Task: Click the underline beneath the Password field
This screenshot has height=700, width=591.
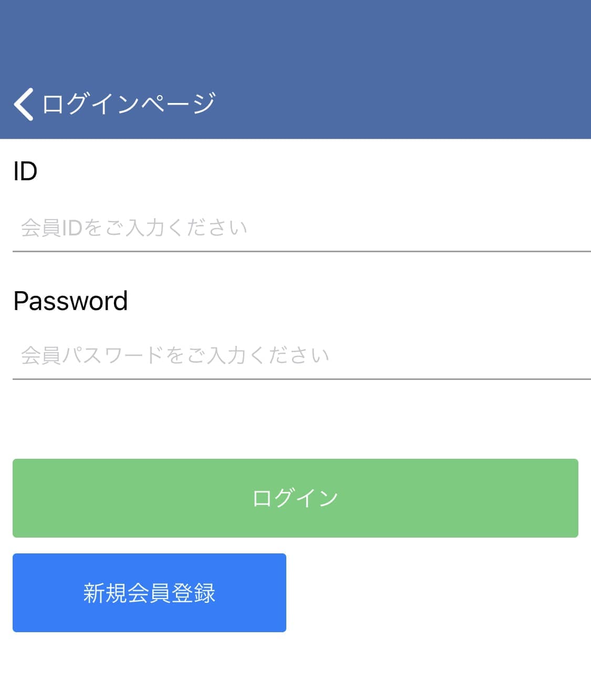Action: click(302, 379)
